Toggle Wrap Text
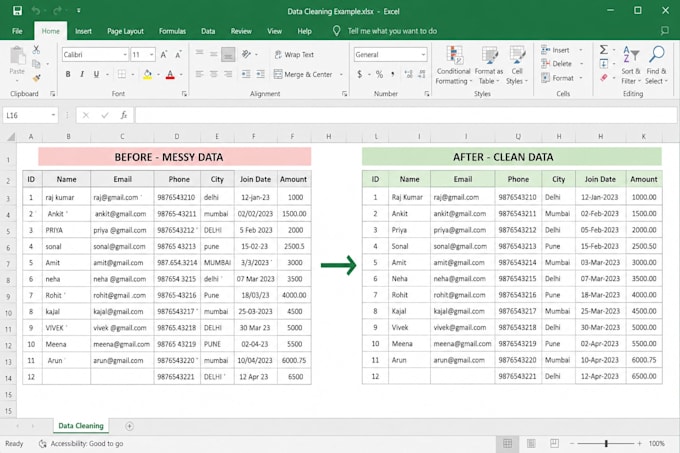Viewport: 680px width, 453px height. point(294,55)
